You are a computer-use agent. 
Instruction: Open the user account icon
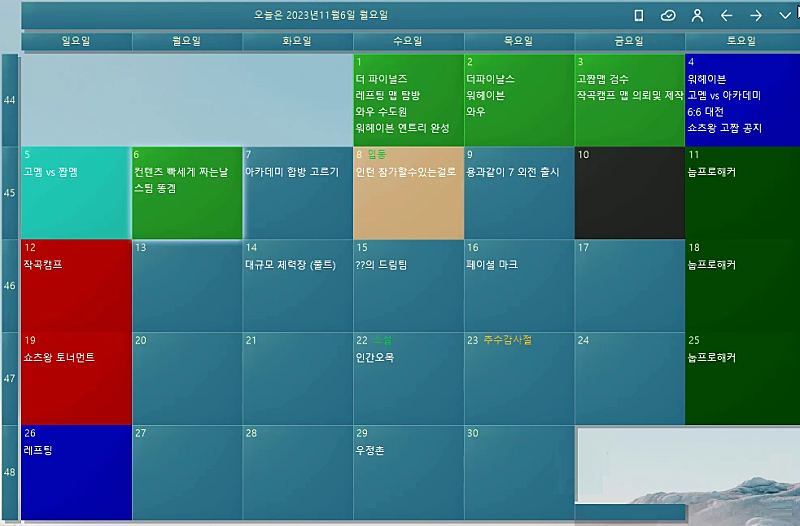[697, 16]
